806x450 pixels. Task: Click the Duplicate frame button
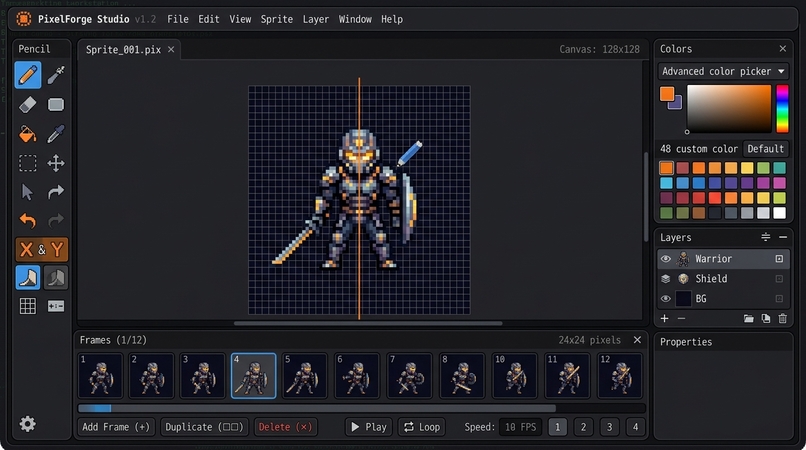(x=204, y=427)
